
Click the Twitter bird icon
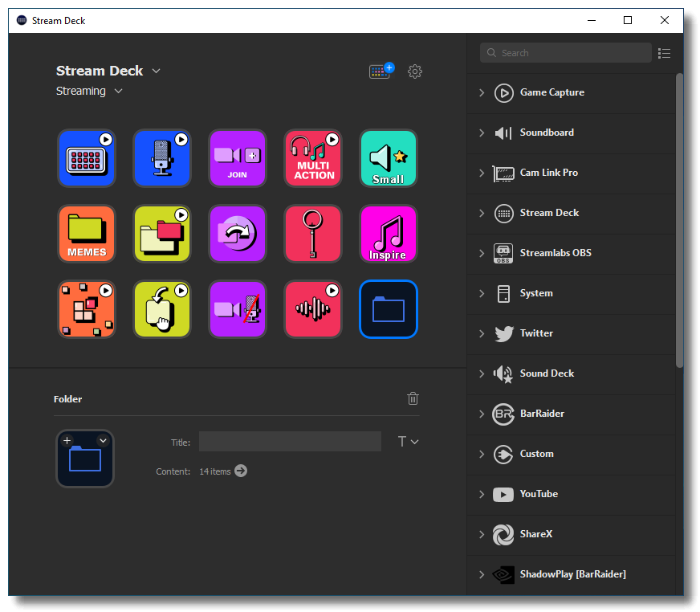coord(504,333)
